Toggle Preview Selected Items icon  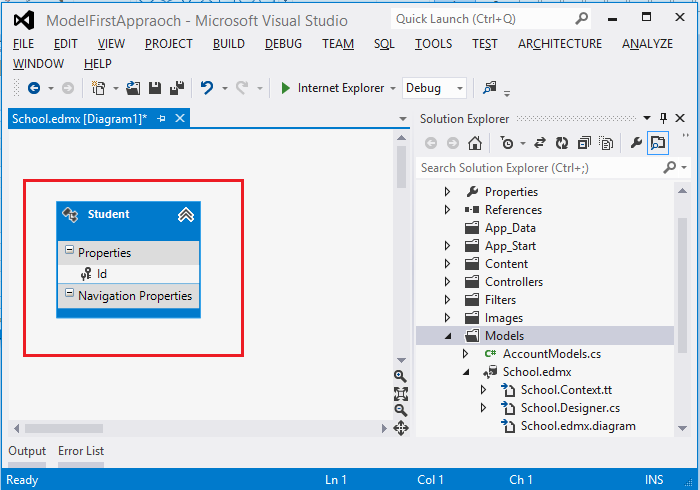pyautogui.click(x=658, y=143)
